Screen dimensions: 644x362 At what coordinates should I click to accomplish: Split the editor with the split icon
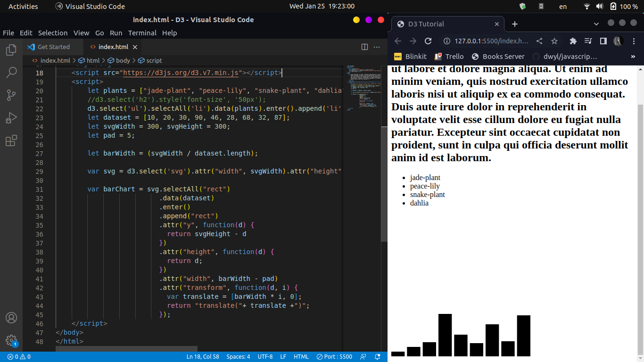pos(364,47)
